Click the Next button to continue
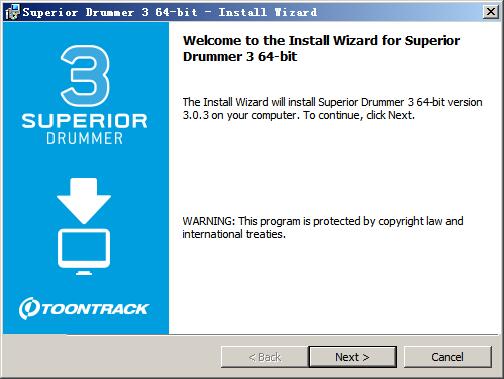Viewport: 504px width, 379px height. click(353, 357)
